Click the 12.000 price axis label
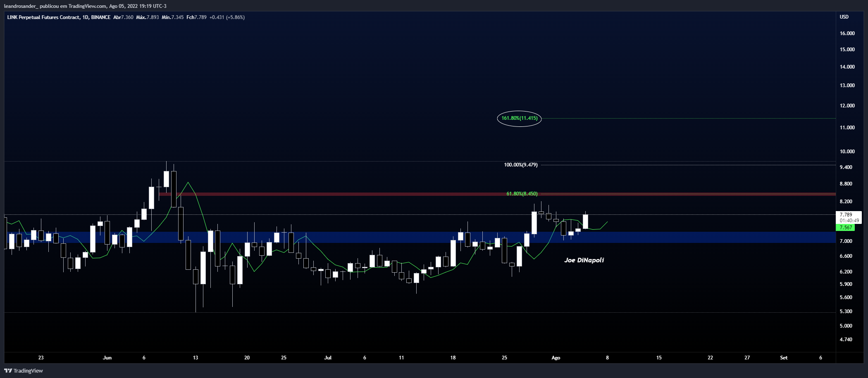This screenshot has width=868, height=378. coord(847,106)
